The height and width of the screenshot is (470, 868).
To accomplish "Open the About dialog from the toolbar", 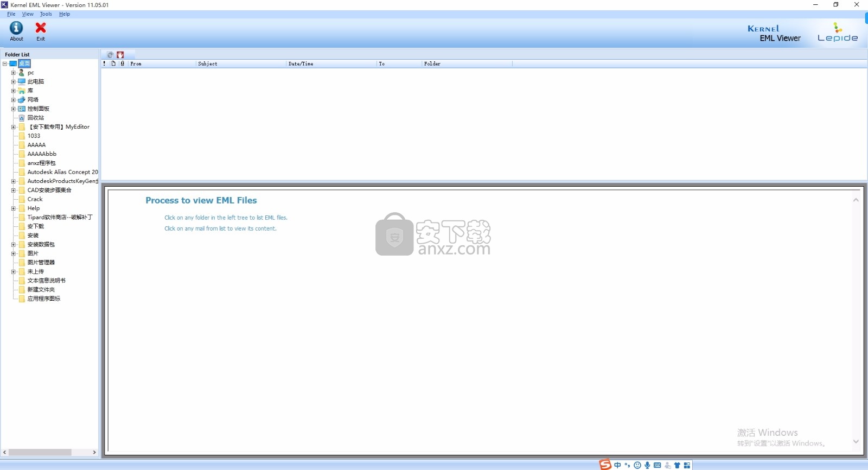I will tap(16, 31).
